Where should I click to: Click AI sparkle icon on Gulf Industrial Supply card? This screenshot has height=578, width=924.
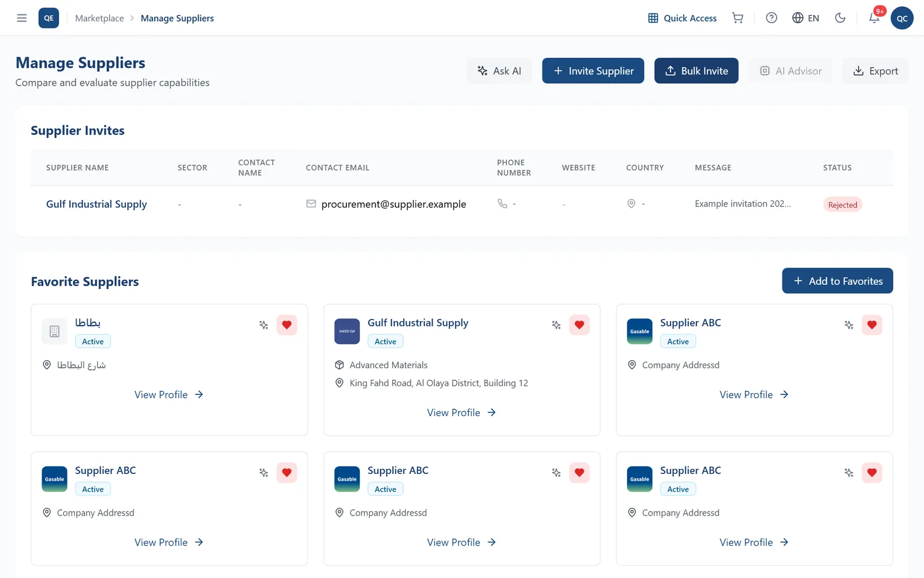[556, 325]
